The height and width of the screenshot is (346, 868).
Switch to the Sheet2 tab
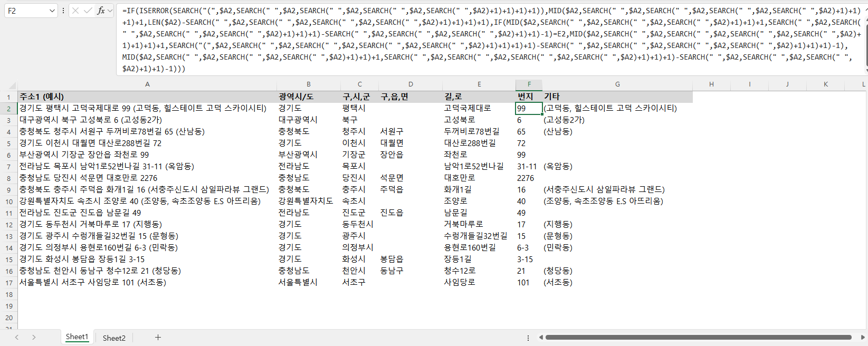pyautogui.click(x=114, y=338)
